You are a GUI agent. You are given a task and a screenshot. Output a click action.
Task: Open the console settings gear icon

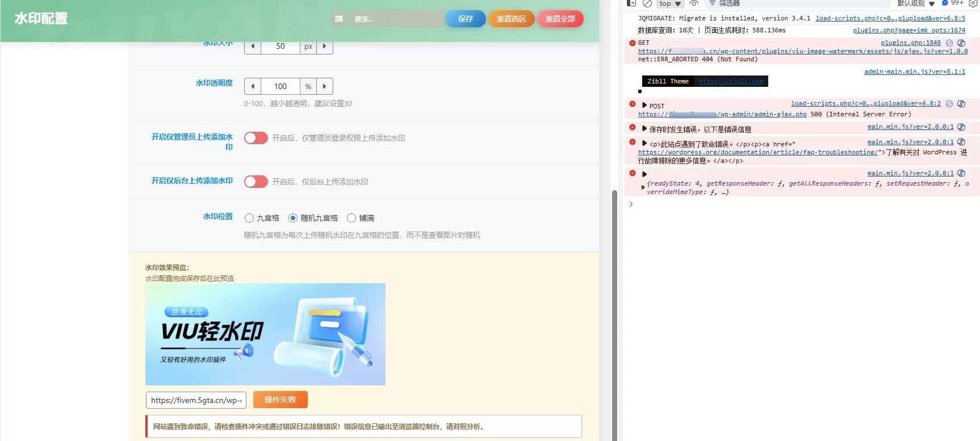973,3
